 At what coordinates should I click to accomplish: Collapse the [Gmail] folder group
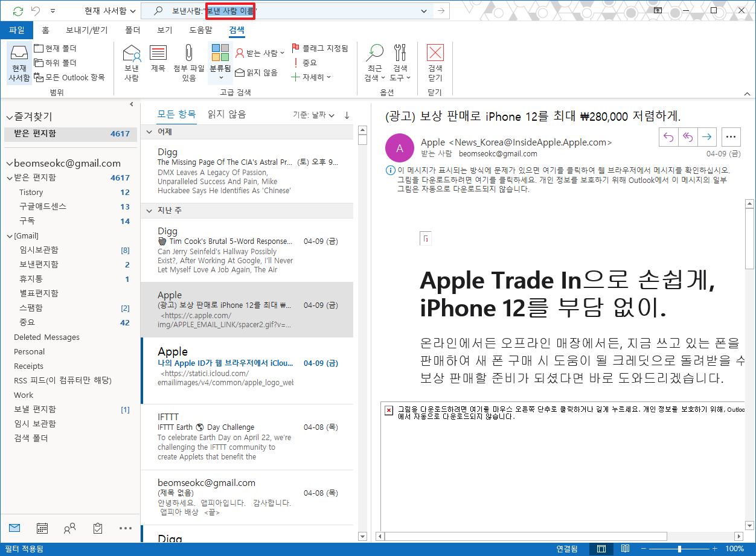point(10,236)
